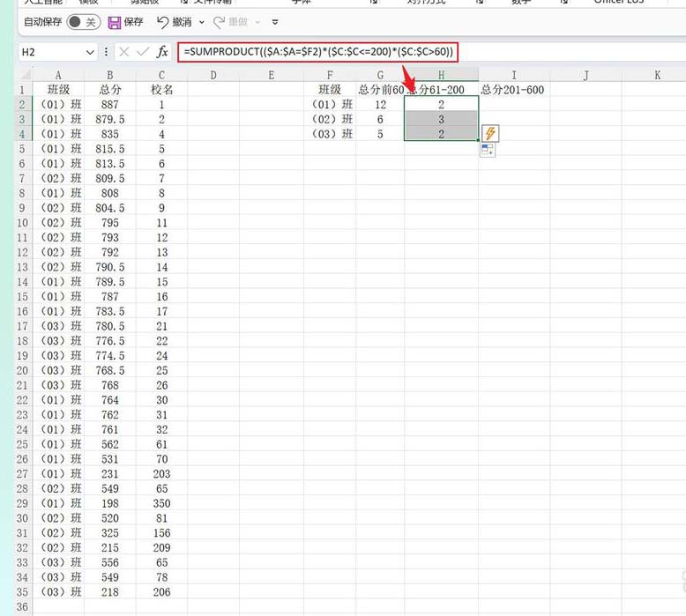Click the Cancel X formula icon

point(124,52)
